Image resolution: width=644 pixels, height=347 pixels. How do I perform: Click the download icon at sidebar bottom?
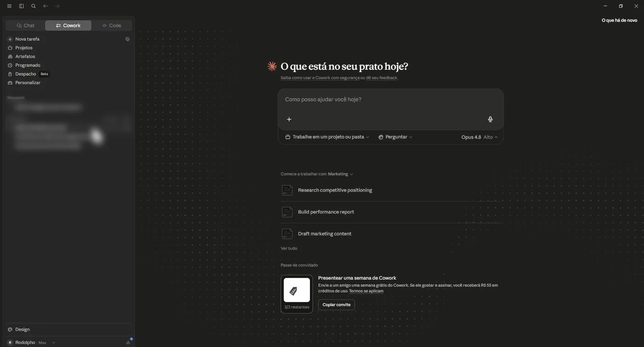coord(128,343)
